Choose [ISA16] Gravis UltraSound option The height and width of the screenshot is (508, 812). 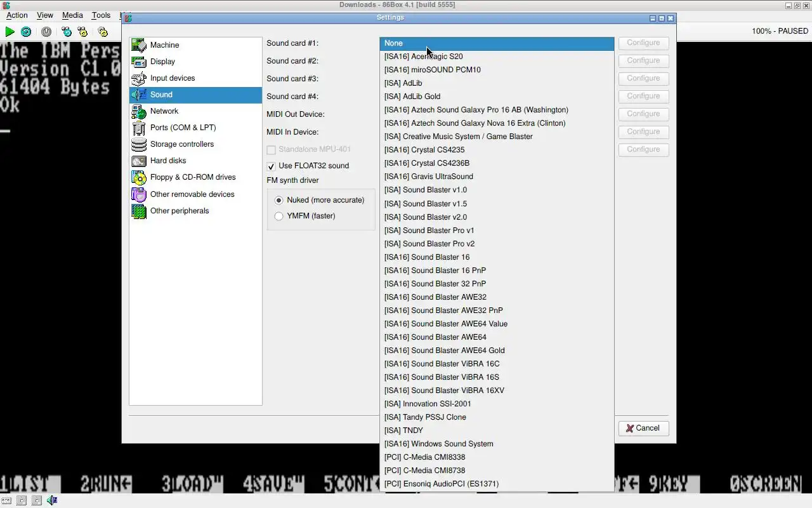point(497,177)
